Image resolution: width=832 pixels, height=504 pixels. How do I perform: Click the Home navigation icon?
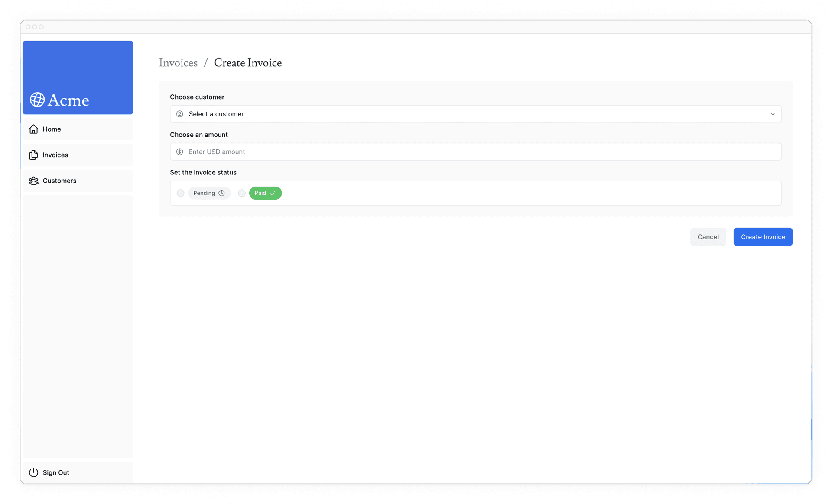pos(34,129)
